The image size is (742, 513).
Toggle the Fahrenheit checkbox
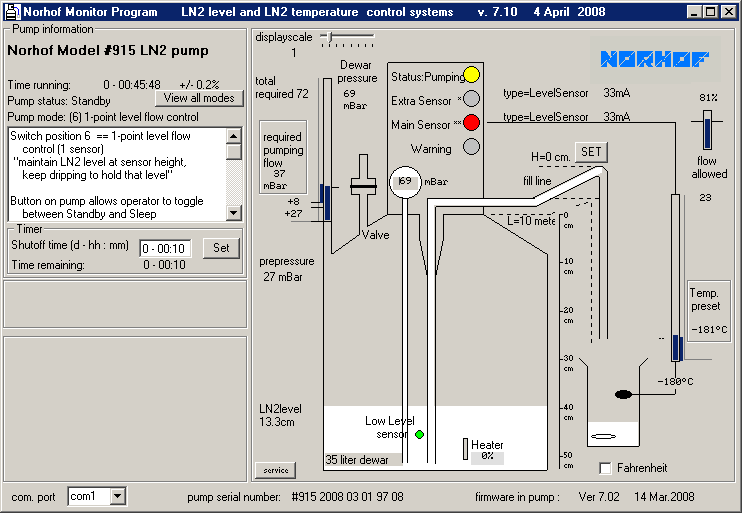605,468
